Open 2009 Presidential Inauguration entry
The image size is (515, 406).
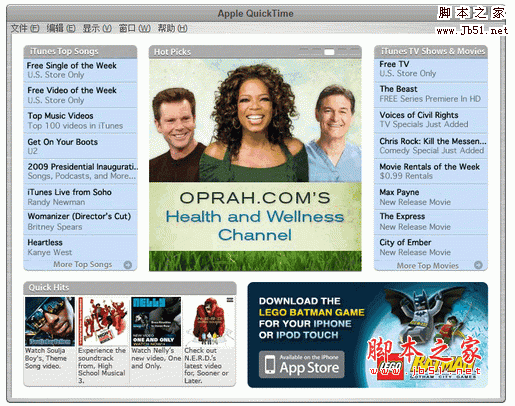80,171
